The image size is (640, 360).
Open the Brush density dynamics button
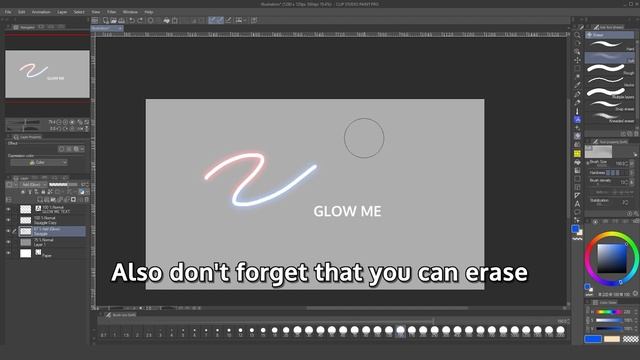pyautogui.click(x=632, y=182)
